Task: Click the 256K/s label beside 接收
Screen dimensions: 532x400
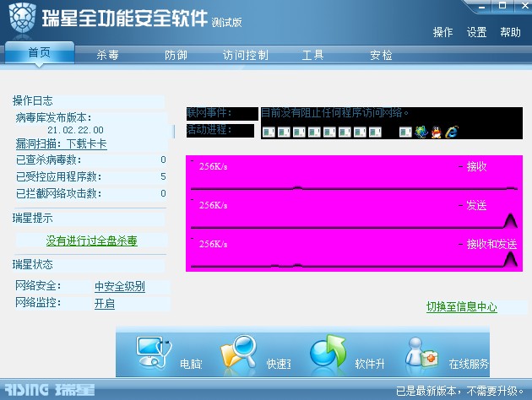Action: tap(213, 166)
